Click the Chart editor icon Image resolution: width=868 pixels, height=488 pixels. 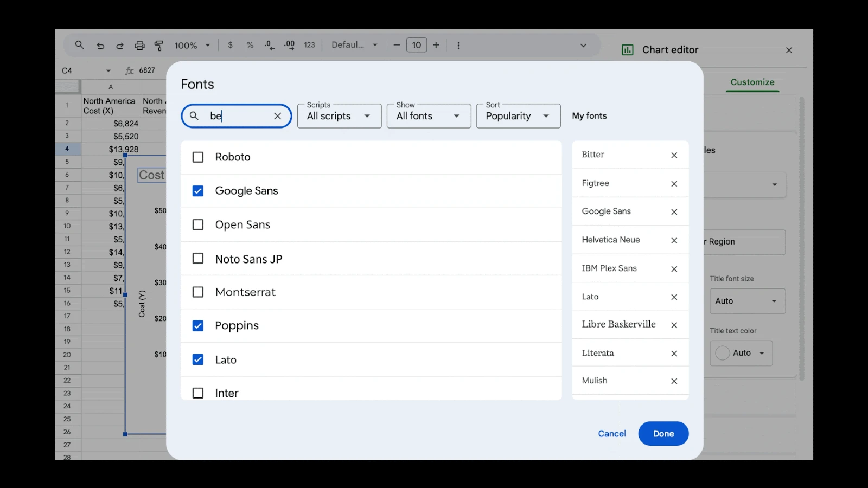628,50
